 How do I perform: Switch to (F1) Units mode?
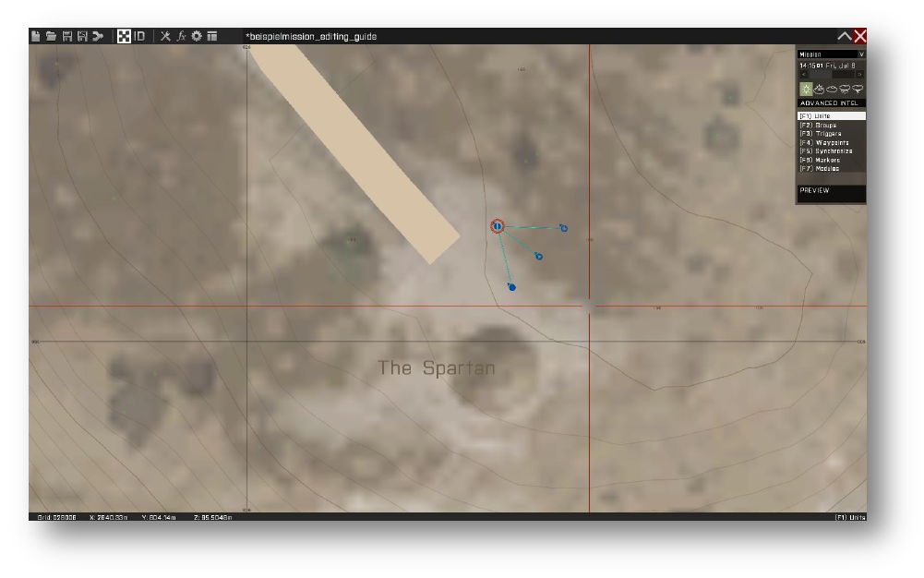point(832,116)
